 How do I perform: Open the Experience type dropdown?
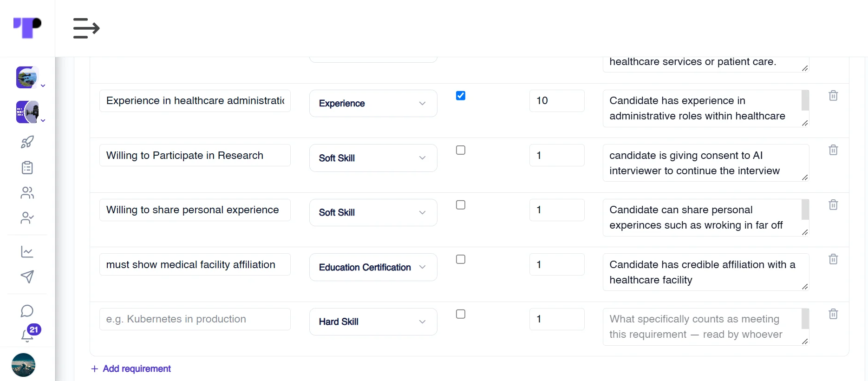[373, 103]
